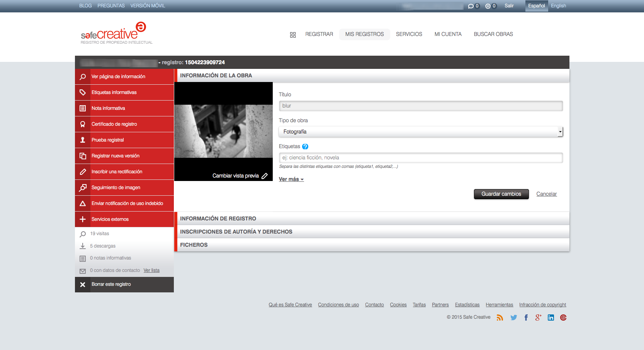The width and height of the screenshot is (644, 350).
Task: Open the Twitter icon in footer
Action: (x=513, y=318)
